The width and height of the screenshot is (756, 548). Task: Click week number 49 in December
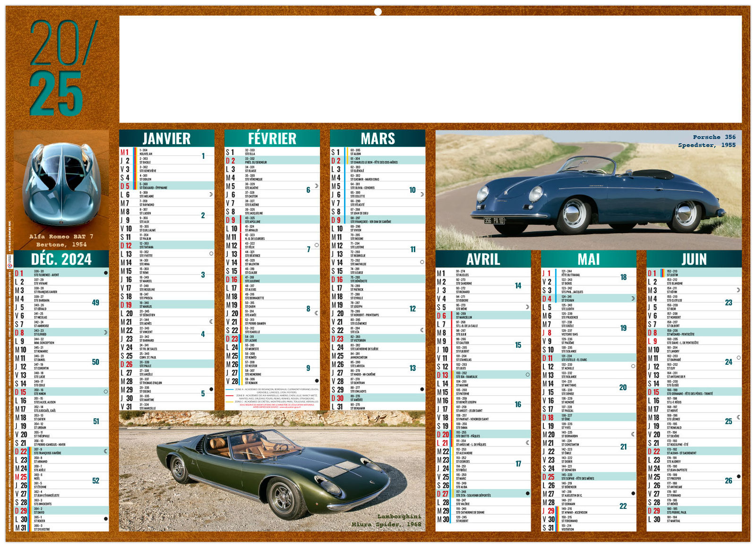point(95,303)
